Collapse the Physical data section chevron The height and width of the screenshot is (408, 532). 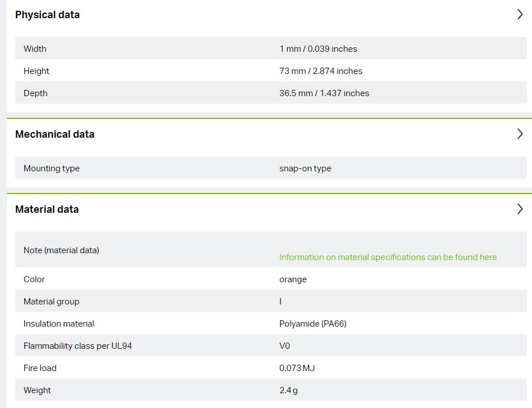click(519, 15)
